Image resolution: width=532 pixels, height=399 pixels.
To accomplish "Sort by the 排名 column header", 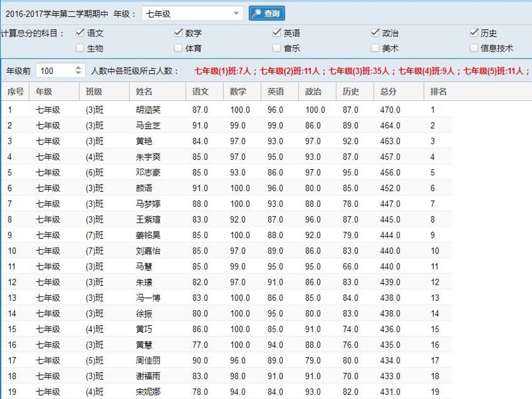I will (438, 91).
